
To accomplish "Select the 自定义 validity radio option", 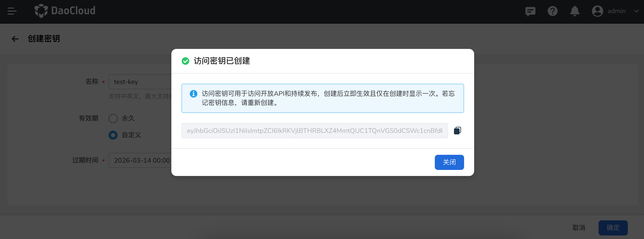I will click(113, 135).
